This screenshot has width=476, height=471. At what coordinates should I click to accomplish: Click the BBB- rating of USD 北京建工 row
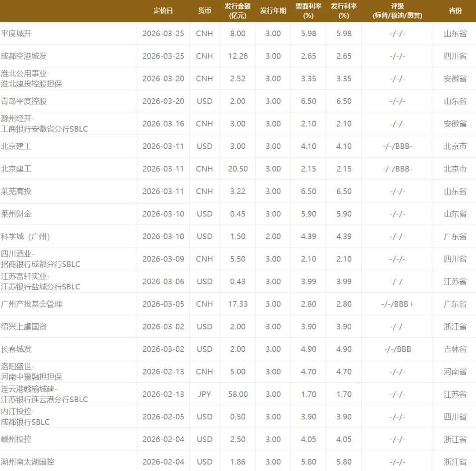pyautogui.click(x=397, y=146)
